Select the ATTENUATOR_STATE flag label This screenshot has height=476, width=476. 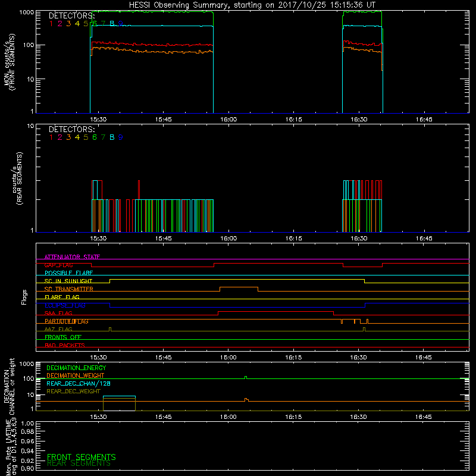click(x=72, y=257)
